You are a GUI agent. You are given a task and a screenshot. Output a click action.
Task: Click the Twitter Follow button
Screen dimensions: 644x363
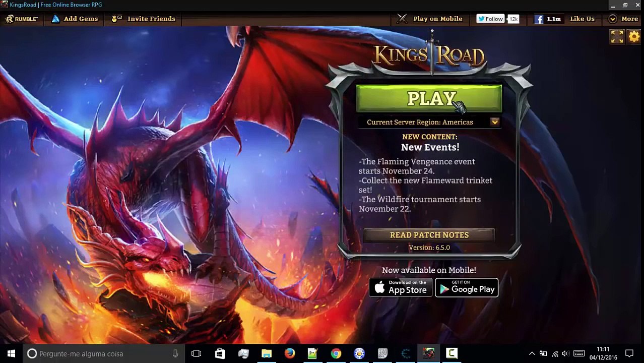[x=490, y=19]
